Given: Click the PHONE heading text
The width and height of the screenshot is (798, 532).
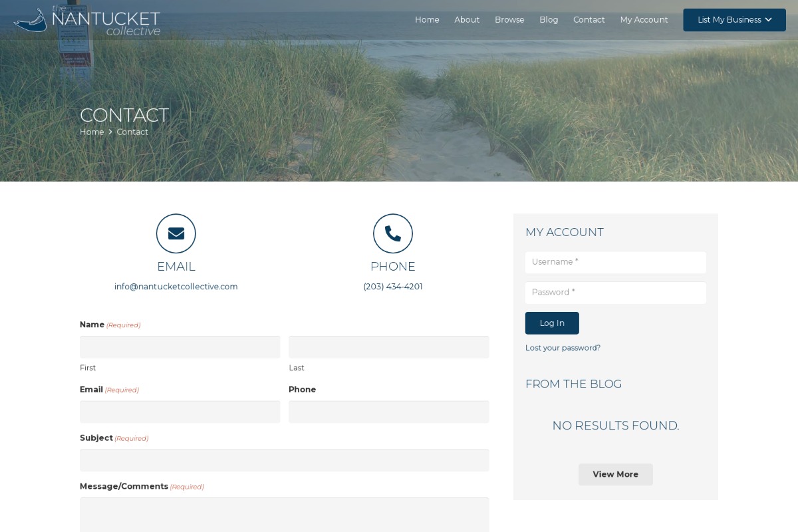Looking at the screenshot, I should 393,267.
